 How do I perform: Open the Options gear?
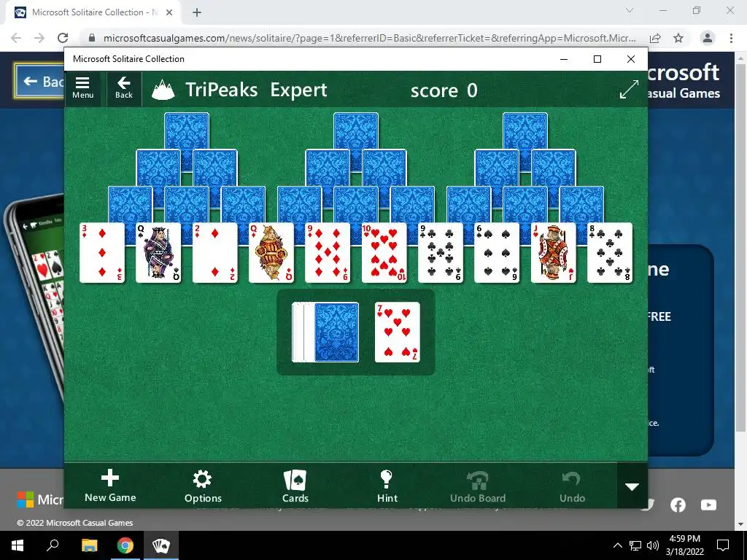tap(203, 486)
